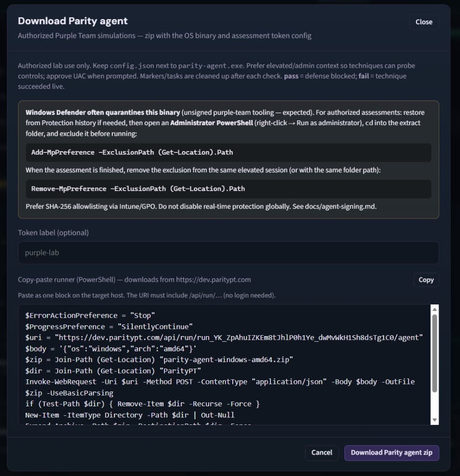The height and width of the screenshot is (476, 460).
Task: Select the Remove-MpPreference exclusion command
Action: (138, 189)
